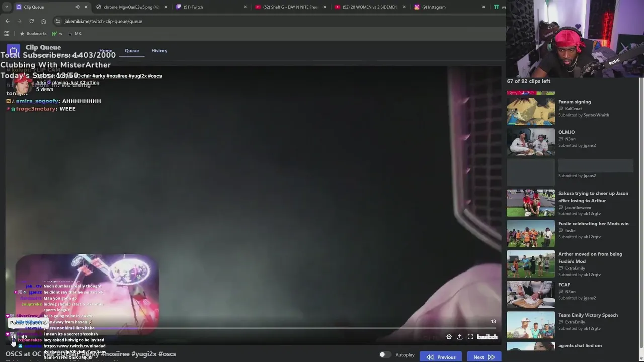
Task: Close the Instagram tab
Action: (x=484, y=7)
